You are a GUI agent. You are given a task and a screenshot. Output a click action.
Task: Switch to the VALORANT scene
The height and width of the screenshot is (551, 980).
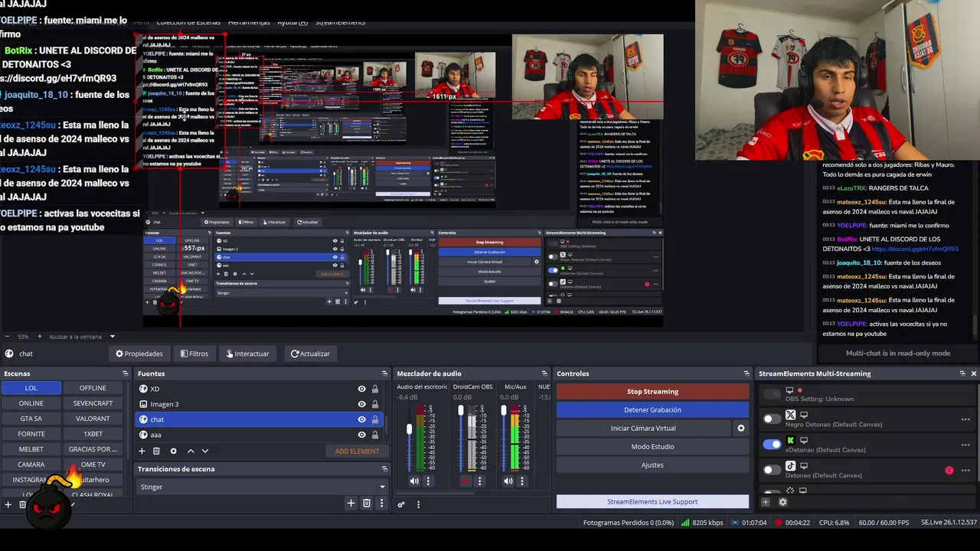(x=93, y=419)
